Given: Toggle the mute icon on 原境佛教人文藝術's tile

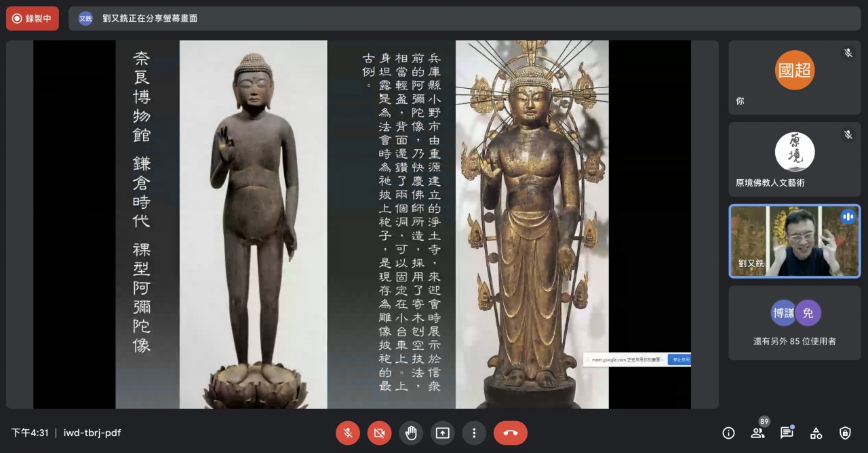Looking at the screenshot, I should point(848,134).
